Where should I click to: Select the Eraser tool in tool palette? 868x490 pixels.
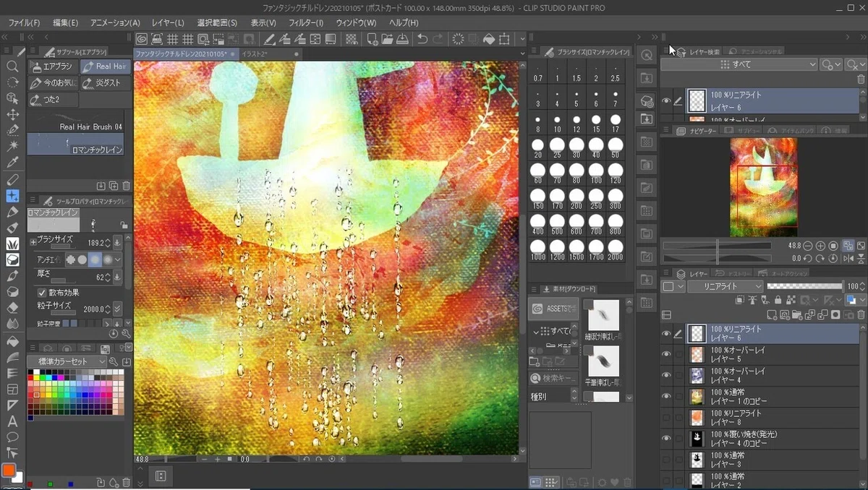12,306
